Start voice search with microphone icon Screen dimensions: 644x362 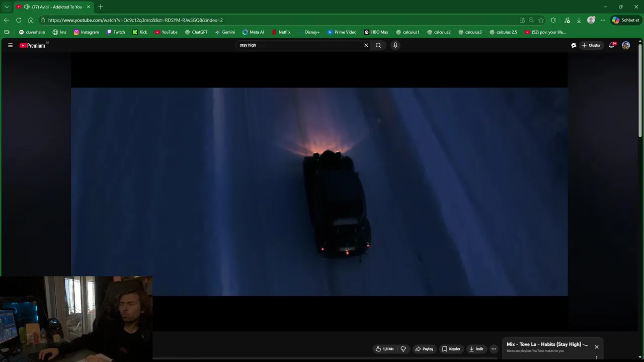395,45
